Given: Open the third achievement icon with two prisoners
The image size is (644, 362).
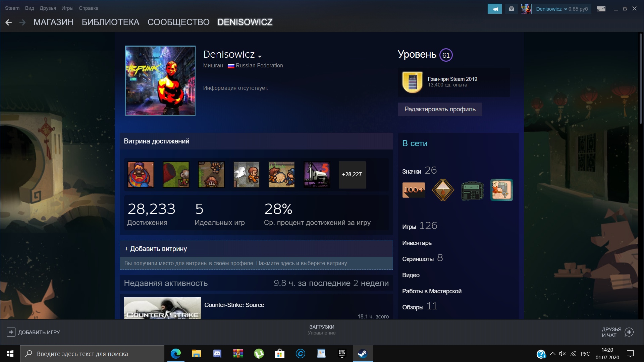Looking at the screenshot, I should coord(211,175).
